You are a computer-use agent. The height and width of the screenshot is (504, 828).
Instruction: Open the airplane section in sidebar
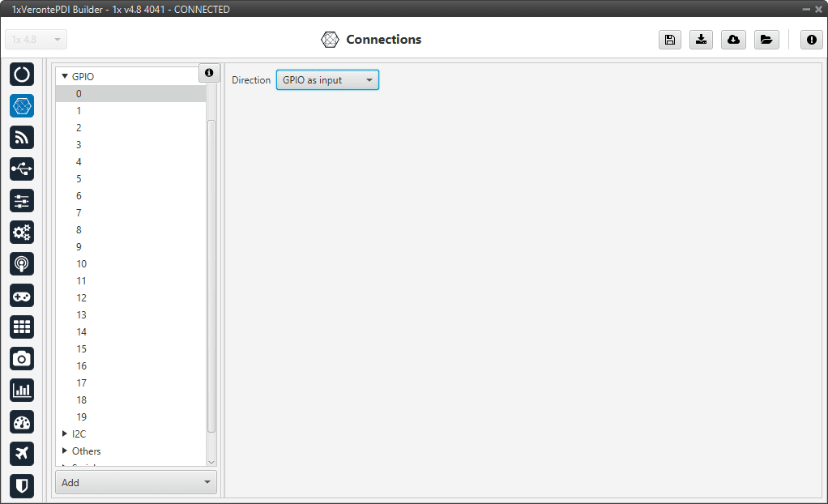coord(22,453)
